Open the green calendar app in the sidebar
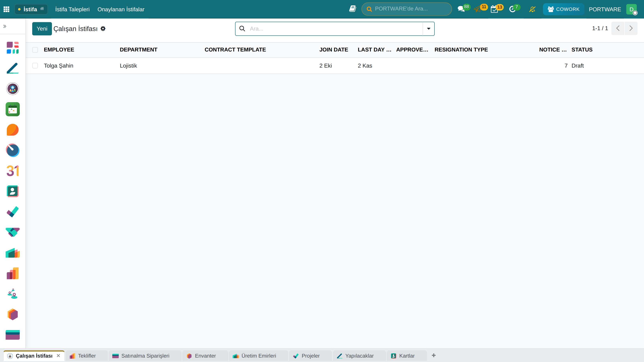This screenshot has width=644, height=362. point(12,109)
